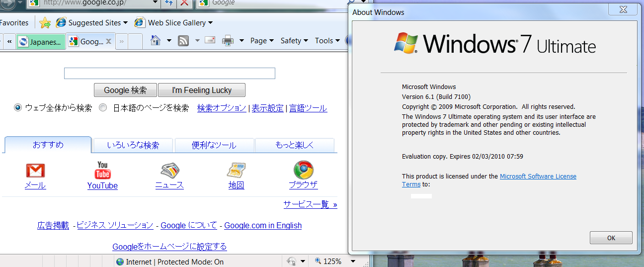
Task: Click the RSS feeds icon in command bar
Action: pos(183,41)
